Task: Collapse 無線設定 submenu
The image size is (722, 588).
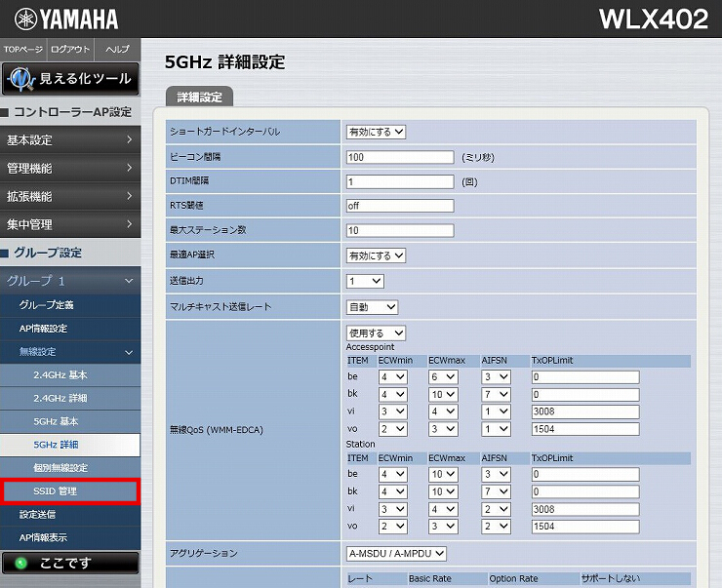Action: point(70,352)
